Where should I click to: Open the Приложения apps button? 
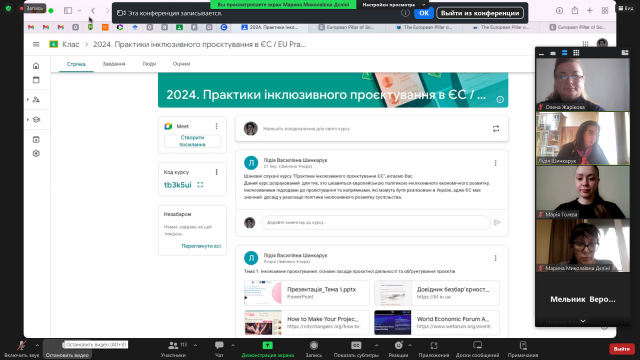pyautogui.click(x=433, y=349)
